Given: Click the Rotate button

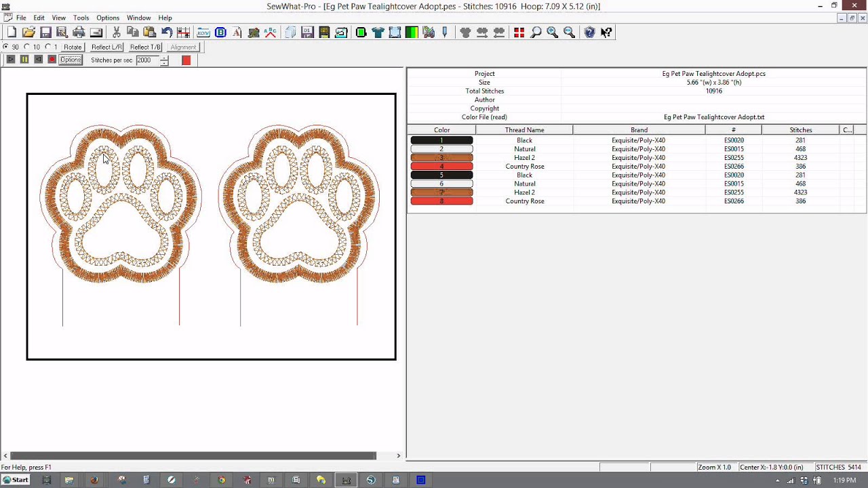Looking at the screenshot, I should [x=73, y=47].
